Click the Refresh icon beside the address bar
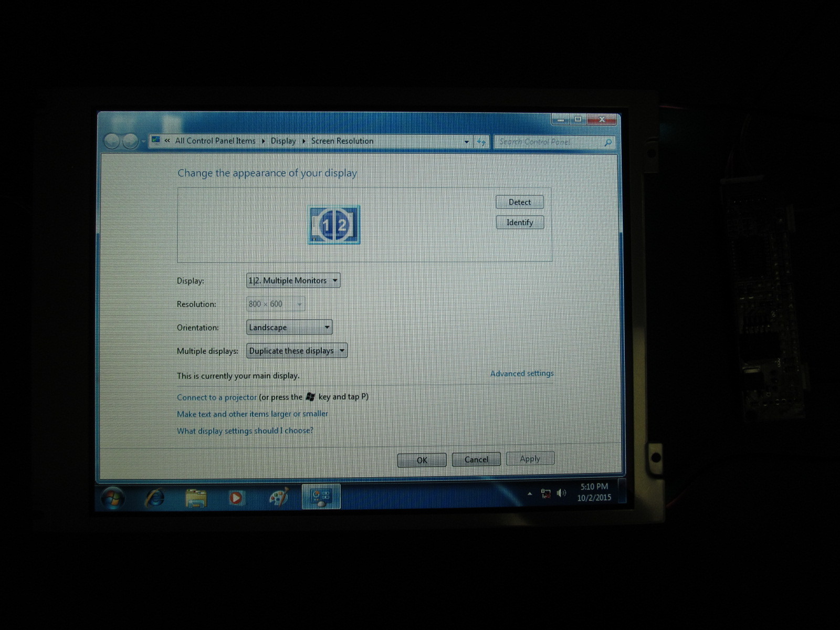This screenshot has width=840, height=630. pos(481,141)
